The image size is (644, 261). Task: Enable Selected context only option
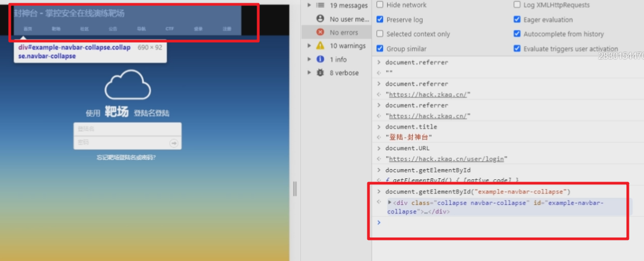[380, 34]
